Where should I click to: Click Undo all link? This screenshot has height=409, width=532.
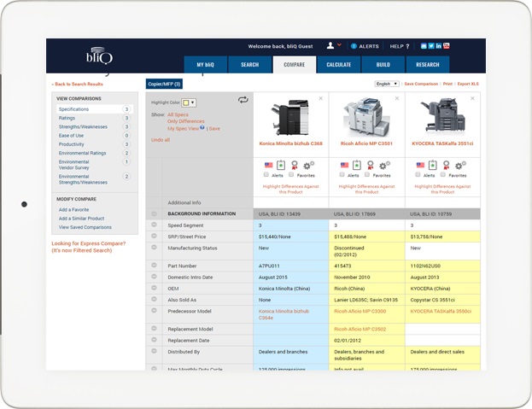tap(161, 140)
